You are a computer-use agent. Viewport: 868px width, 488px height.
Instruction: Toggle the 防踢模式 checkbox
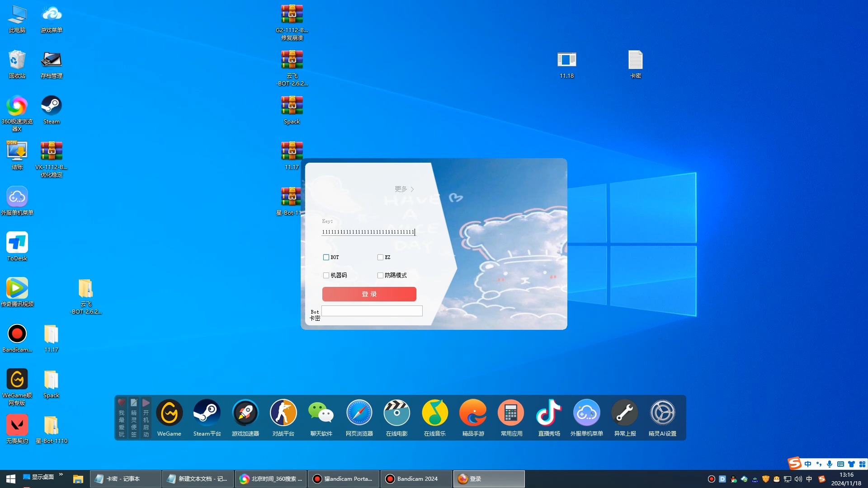(x=380, y=275)
